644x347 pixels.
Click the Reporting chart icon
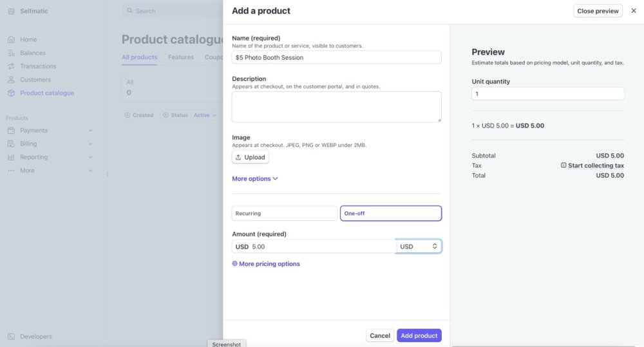11,157
